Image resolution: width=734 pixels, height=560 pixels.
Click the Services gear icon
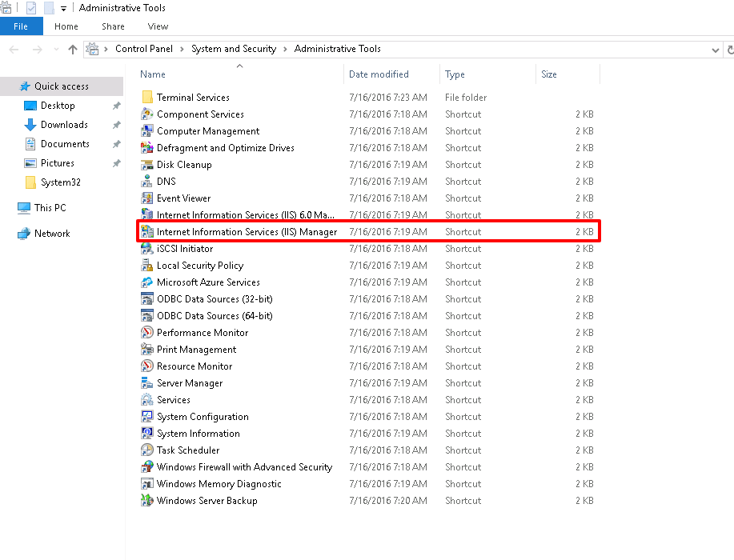coord(147,400)
